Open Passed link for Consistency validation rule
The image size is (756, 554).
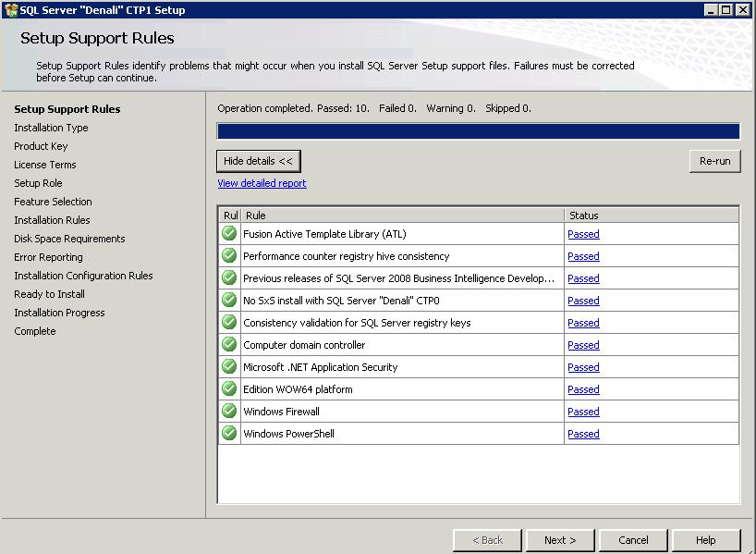tap(583, 323)
